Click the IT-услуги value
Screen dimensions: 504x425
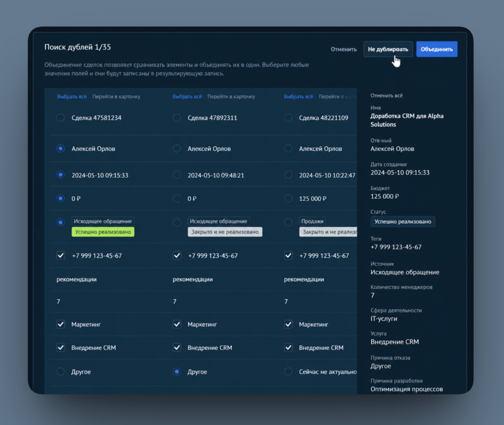pos(384,319)
